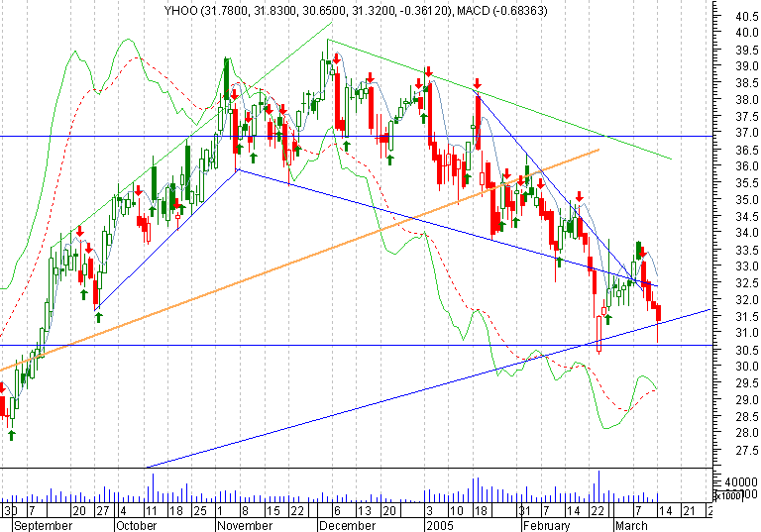This screenshot has width=761, height=532.
Task: Select the long orange rising trendline
Action: [x=299, y=260]
